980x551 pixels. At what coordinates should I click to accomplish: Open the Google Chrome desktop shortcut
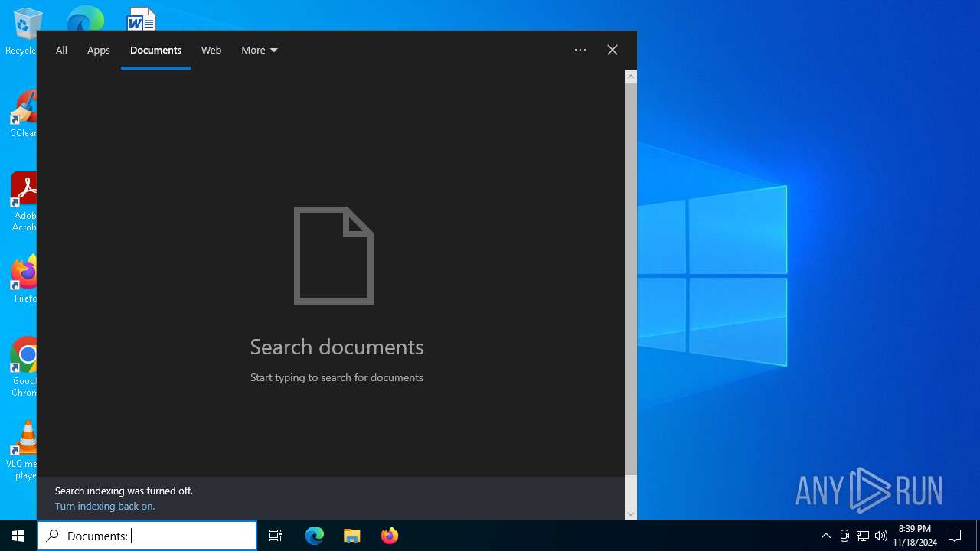click(x=24, y=367)
